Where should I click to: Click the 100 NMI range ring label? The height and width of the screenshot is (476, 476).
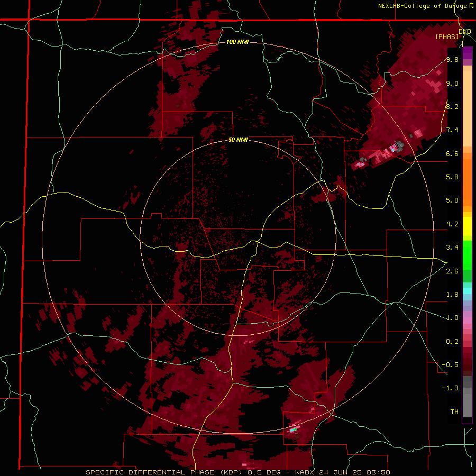(x=237, y=42)
